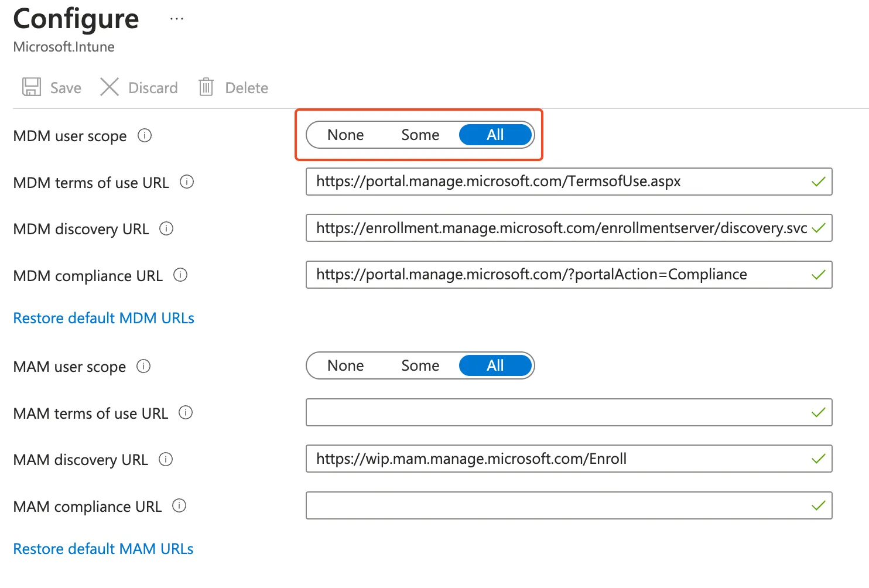Click Restore default MAM URLs link
This screenshot has height=588, width=869.
click(x=103, y=549)
